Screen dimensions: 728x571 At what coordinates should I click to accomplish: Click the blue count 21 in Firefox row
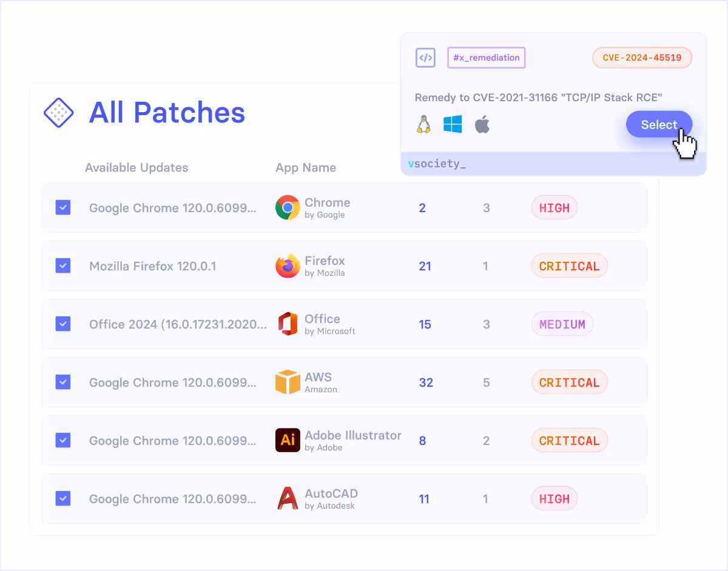(x=425, y=266)
